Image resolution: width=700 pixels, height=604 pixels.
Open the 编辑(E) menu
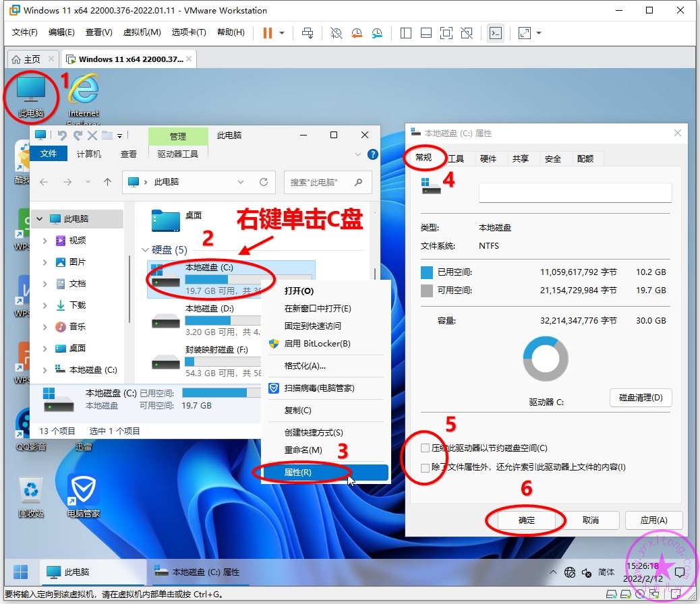coord(61,32)
